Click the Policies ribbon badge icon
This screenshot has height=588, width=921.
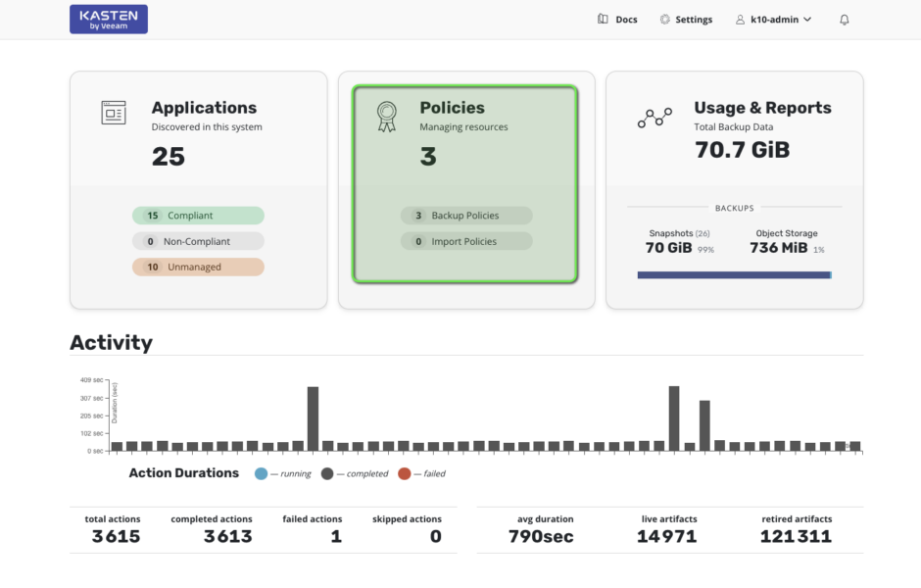(x=386, y=117)
